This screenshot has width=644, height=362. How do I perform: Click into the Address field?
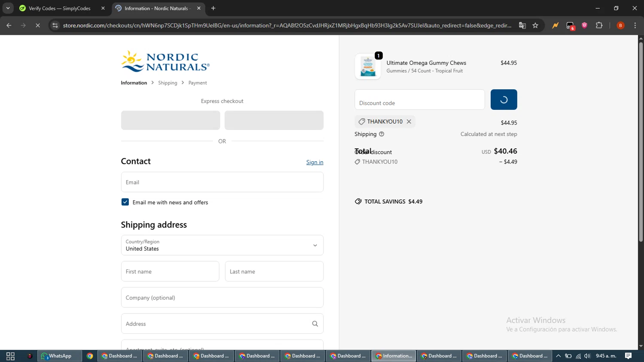(x=222, y=324)
